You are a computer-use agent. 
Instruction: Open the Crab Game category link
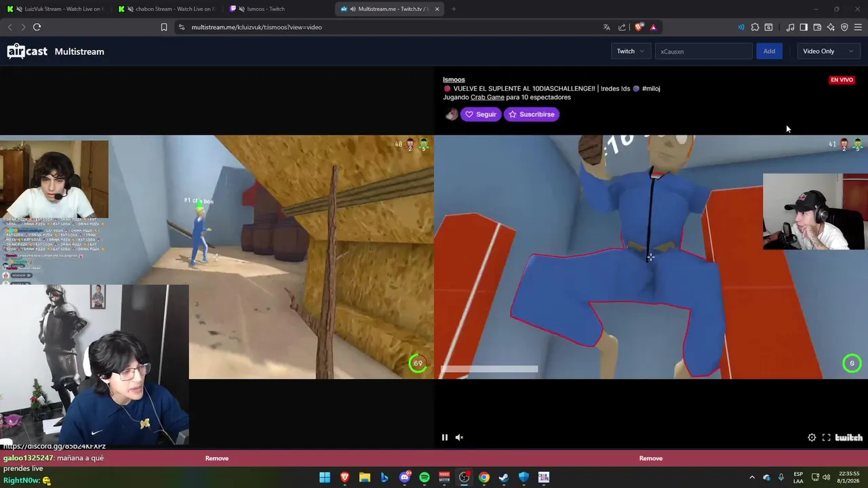click(488, 97)
